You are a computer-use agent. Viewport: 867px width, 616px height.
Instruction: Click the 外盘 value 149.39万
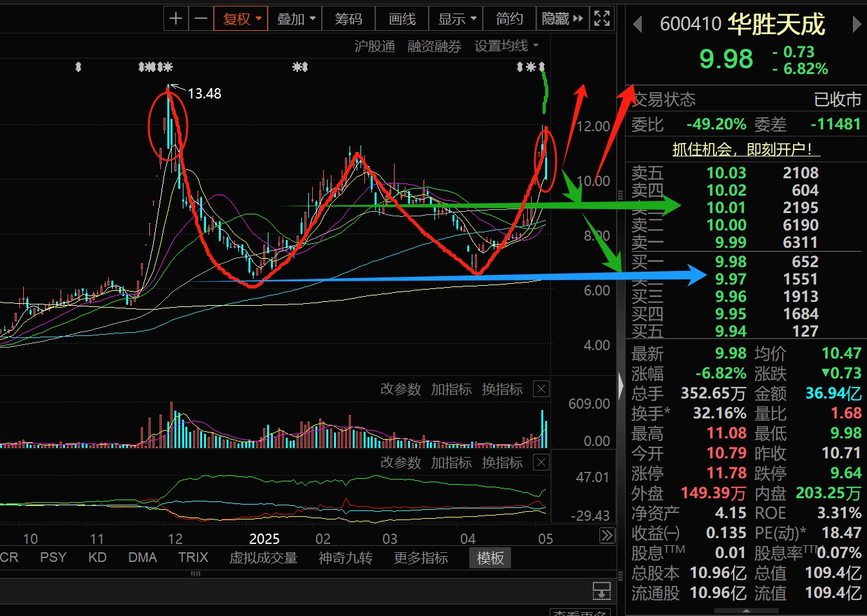click(x=713, y=493)
